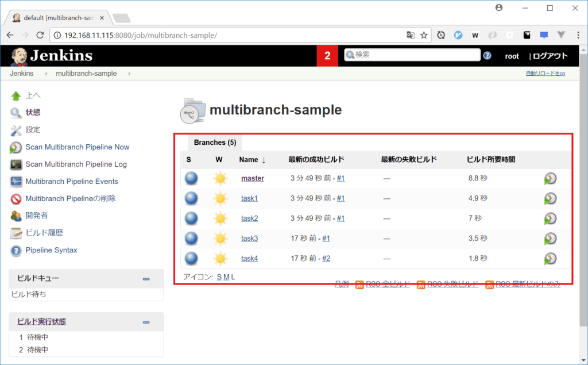Click the Multibranch Pipeline Events monitor icon
The width and height of the screenshot is (588, 365).
(16, 182)
